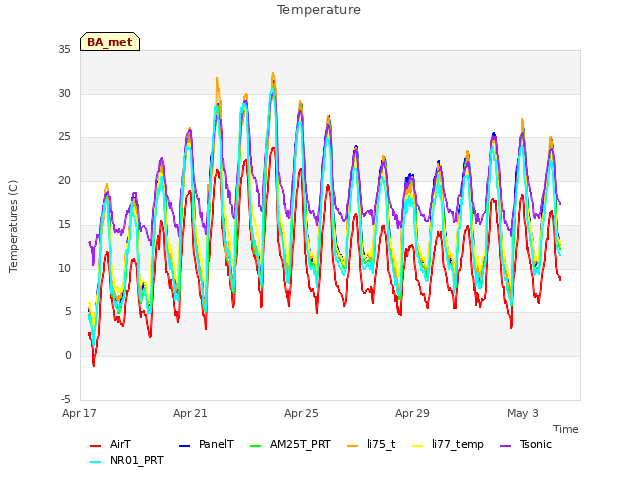Screen dimensions: 640x480
Task: Click the May 3 x-axis tick label
Action: click(523, 413)
